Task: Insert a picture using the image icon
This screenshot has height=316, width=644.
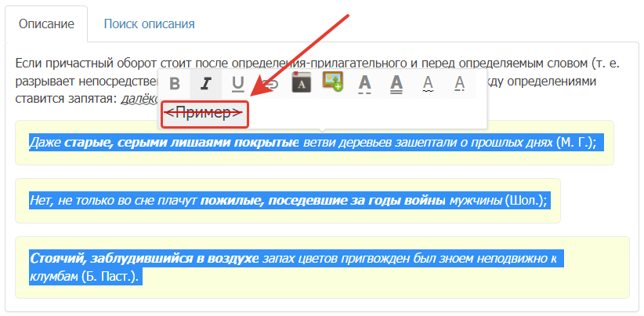Action: (334, 82)
